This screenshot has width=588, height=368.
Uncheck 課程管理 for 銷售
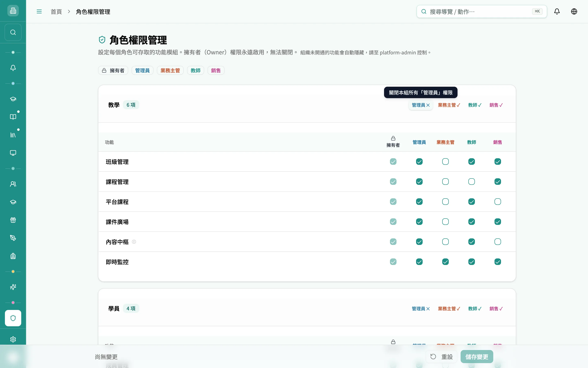point(498,182)
